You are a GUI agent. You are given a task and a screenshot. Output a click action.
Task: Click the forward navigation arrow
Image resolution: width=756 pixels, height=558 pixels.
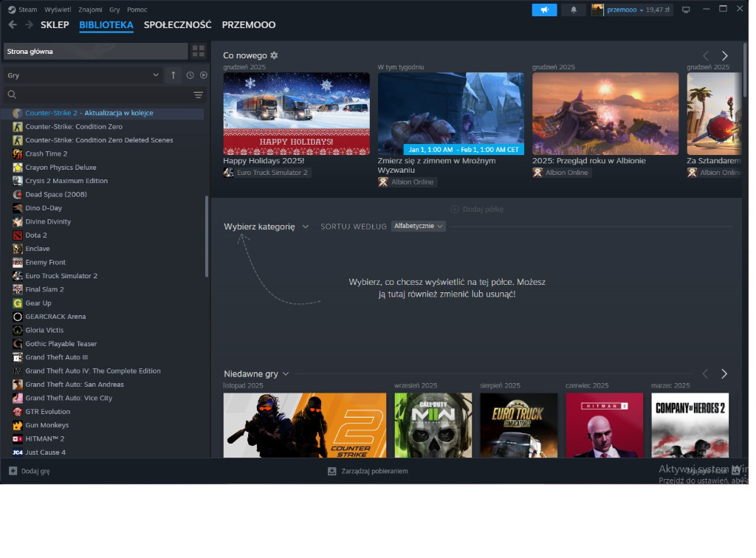click(29, 24)
